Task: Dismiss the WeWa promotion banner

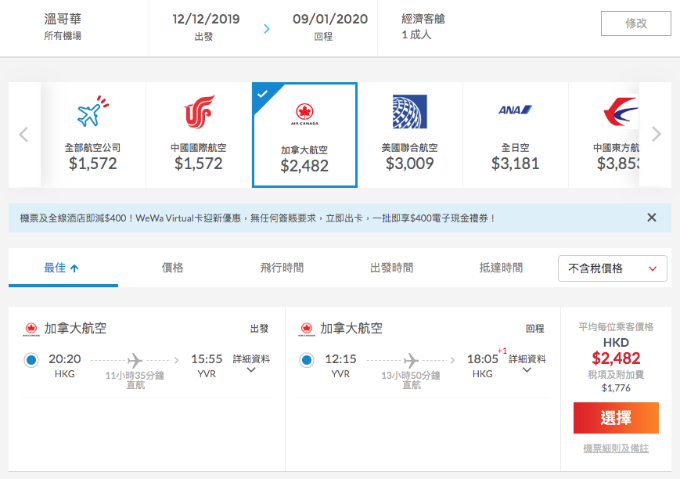Action: (651, 217)
